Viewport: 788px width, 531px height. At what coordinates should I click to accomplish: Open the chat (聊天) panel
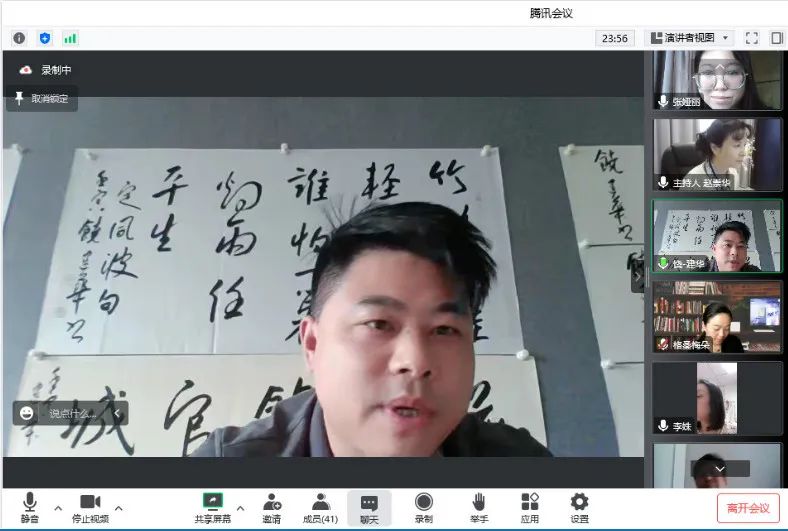point(369,507)
